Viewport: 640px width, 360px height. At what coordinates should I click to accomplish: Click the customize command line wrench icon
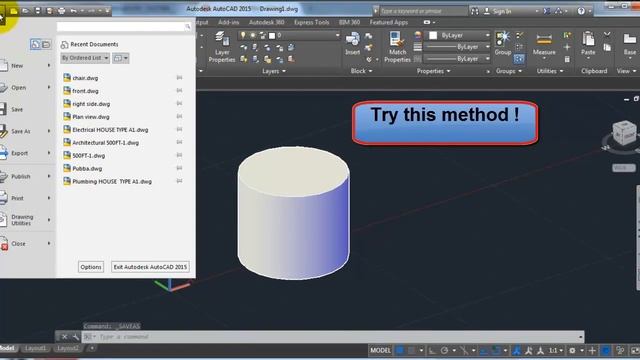[x=76, y=337]
